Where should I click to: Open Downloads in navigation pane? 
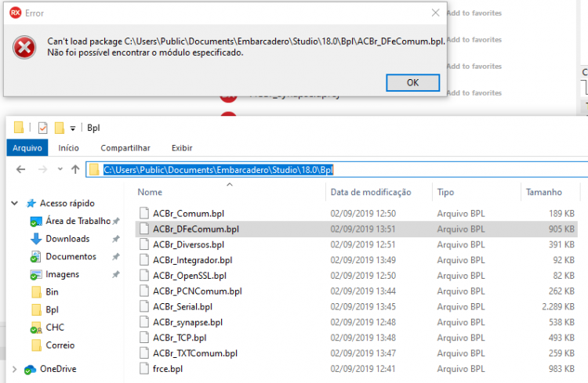[x=67, y=239]
